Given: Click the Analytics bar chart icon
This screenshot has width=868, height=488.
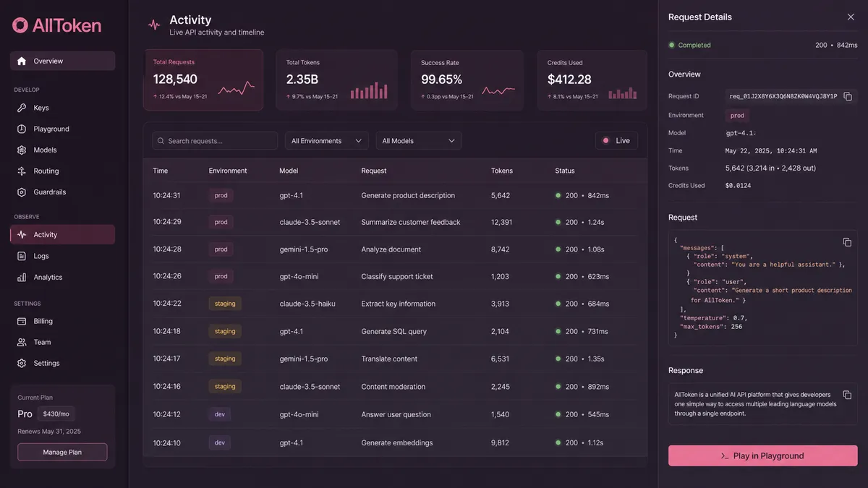Looking at the screenshot, I should coord(22,277).
